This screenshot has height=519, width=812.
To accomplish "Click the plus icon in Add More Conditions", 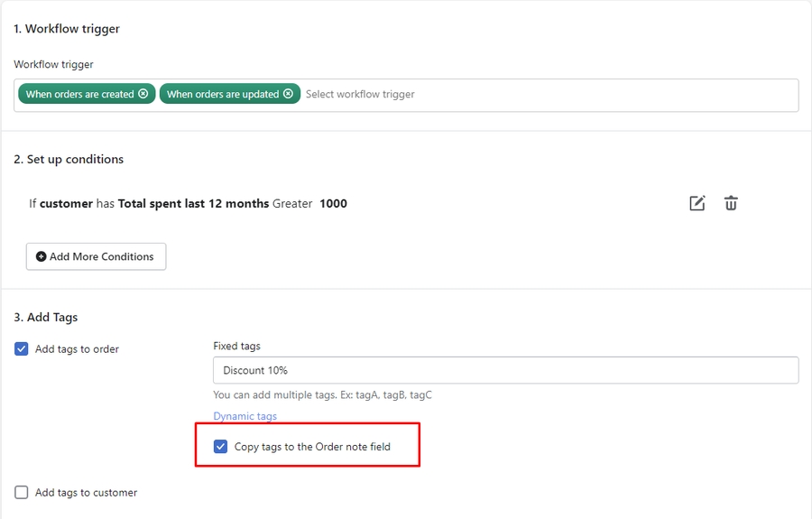I will coord(42,256).
